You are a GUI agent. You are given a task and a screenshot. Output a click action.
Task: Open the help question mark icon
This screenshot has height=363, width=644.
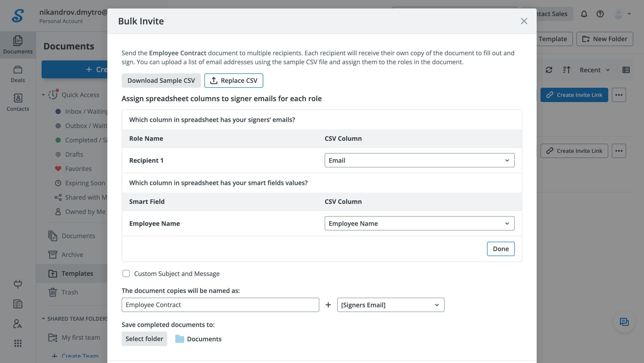coord(600,14)
